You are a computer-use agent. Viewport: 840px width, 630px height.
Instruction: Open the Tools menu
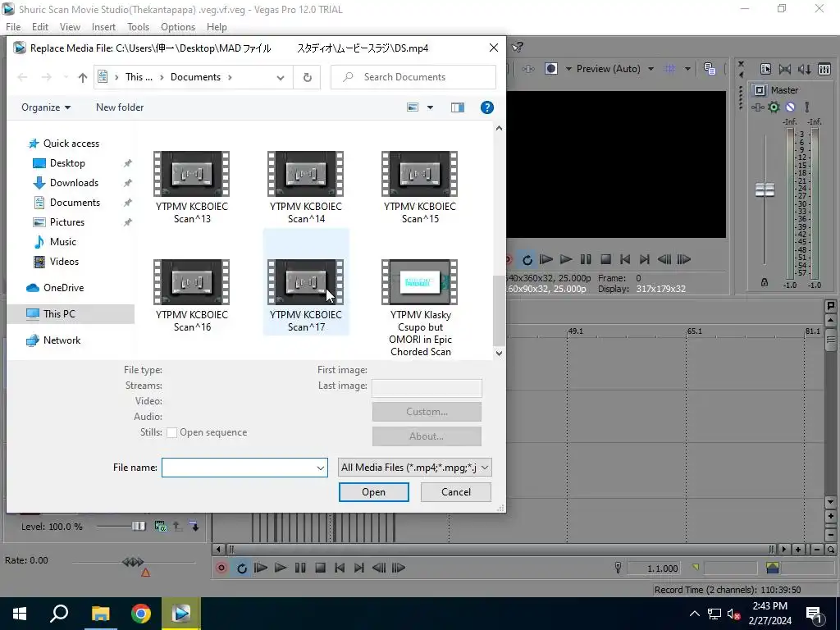(138, 27)
